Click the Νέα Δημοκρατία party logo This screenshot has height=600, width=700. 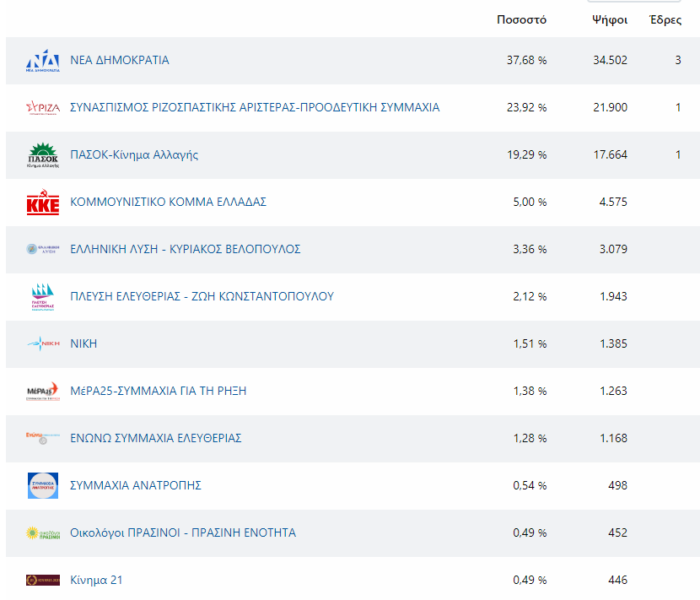pyautogui.click(x=43, y=61)
